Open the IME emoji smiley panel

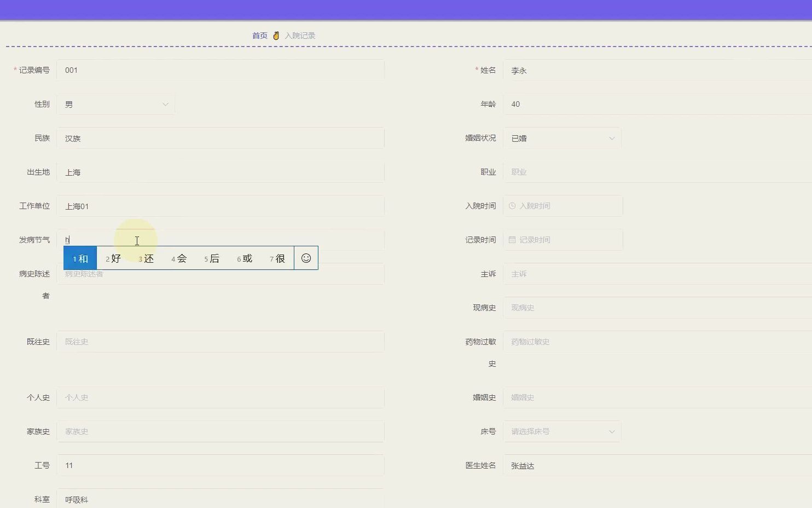pyautogui.click(x=306, y=258)
